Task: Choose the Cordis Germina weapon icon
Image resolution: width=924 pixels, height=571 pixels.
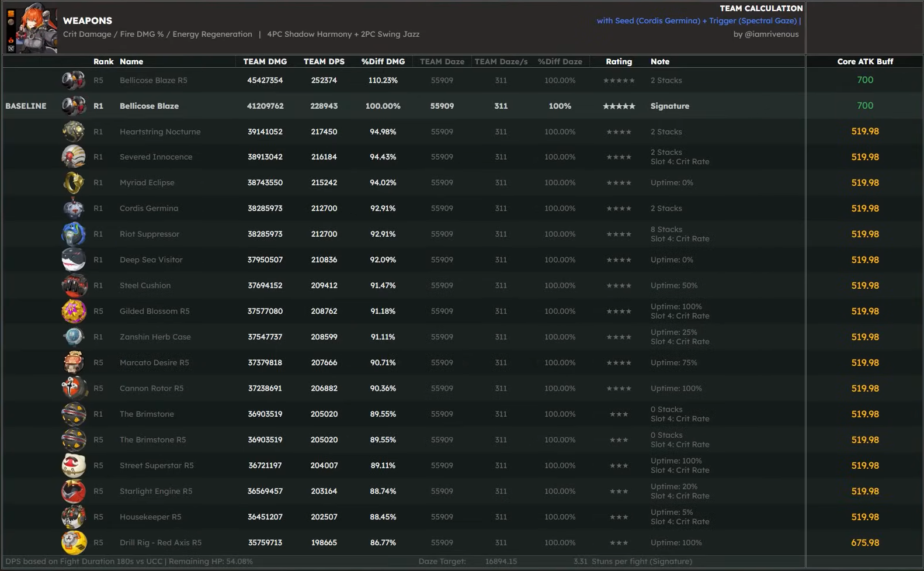Action: pos(74,208)
